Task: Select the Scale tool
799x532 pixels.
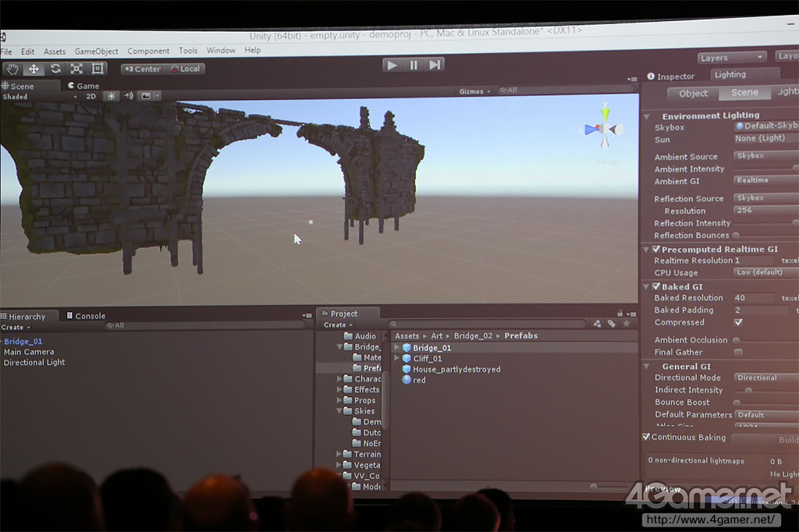Action: (76, 69)
